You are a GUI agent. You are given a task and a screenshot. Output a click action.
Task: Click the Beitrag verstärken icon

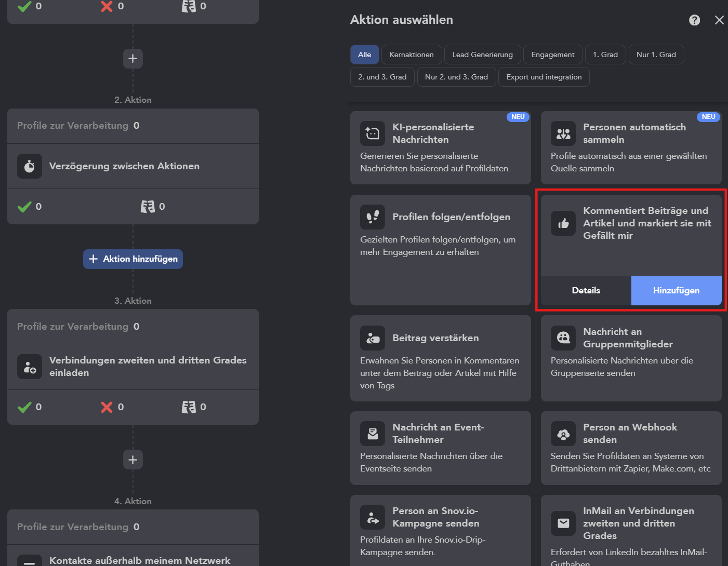[373, 338]
